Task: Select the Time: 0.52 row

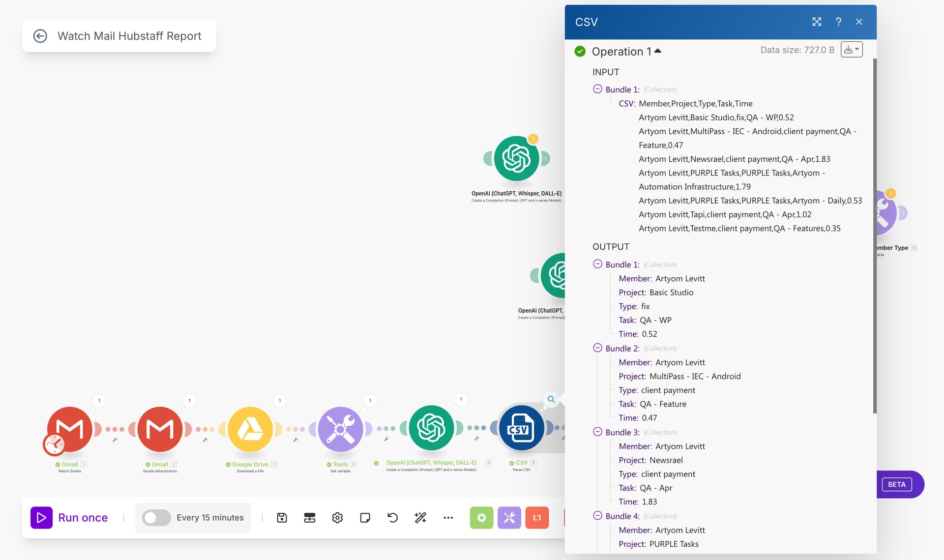Action: coord(638,334)
